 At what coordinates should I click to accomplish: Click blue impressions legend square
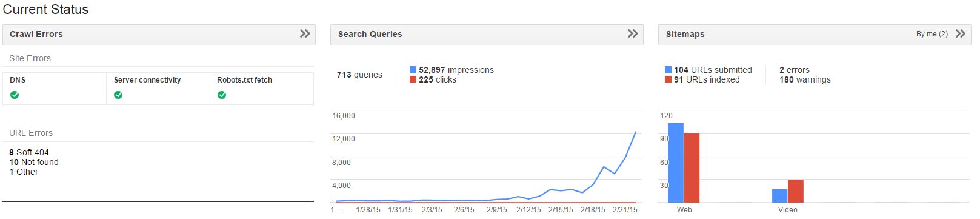coord(413,70)
